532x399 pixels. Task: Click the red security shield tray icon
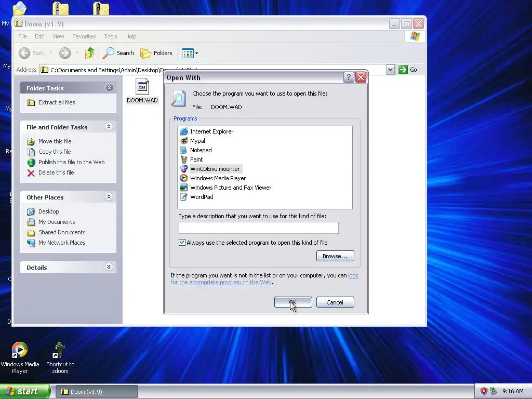point(484,391)
